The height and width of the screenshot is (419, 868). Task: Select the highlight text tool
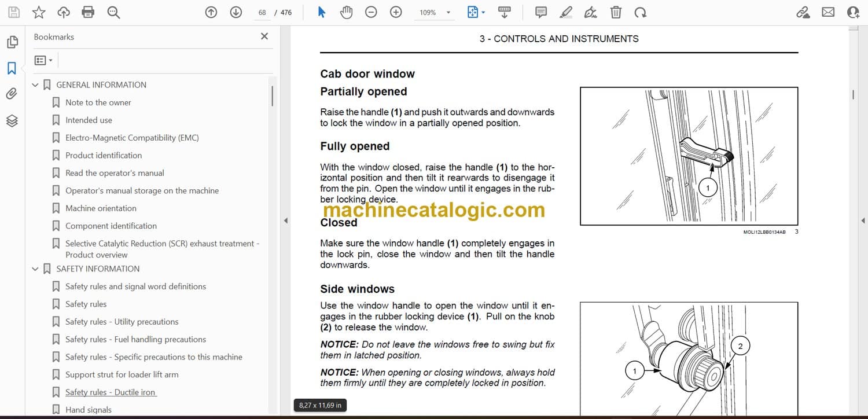click(x=566, y=12)
